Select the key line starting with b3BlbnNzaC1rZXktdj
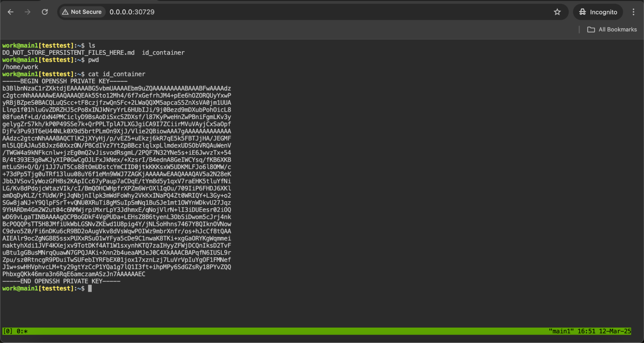The image size is (644, 343). click(117, 88)
